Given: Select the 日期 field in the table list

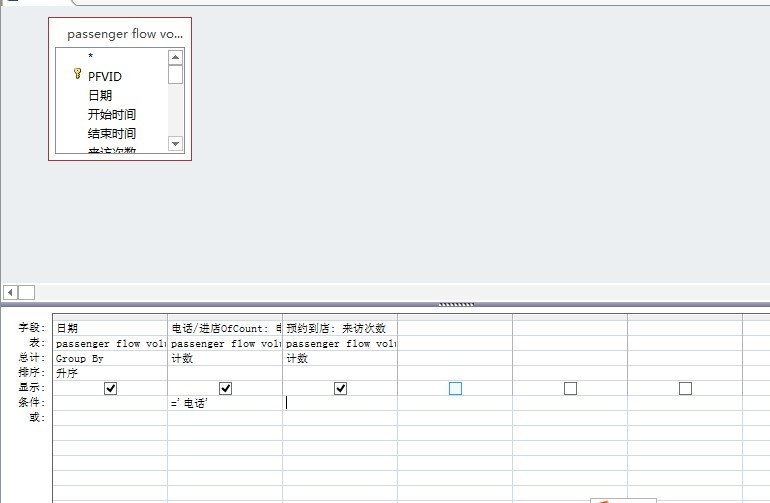Looking at the screenshot, I should [100, 95].
